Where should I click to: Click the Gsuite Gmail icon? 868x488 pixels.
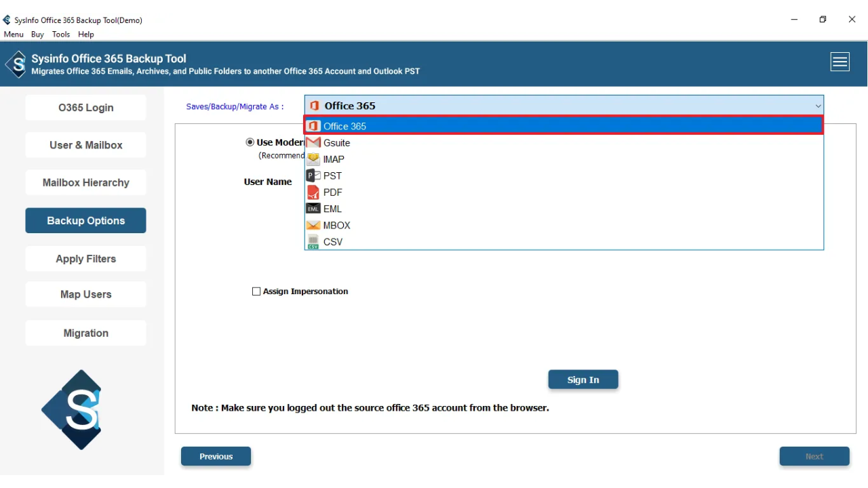tap(313, 142)
